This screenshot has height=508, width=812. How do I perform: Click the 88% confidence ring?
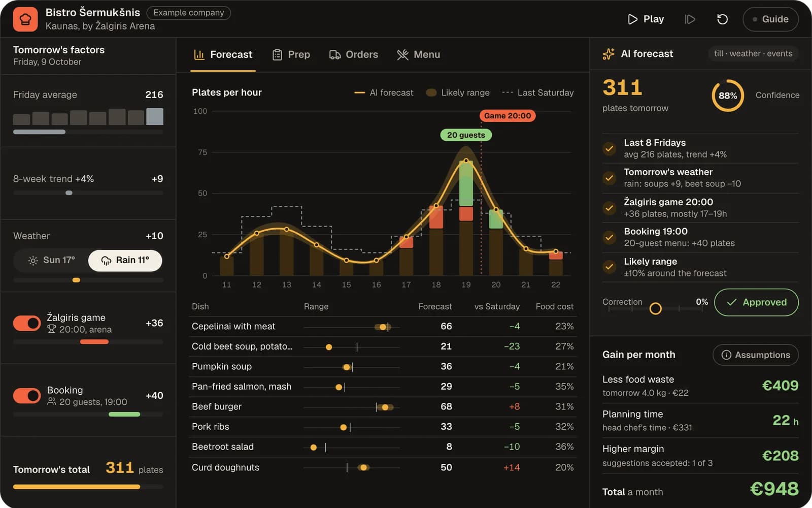click(x=728, y=96)
